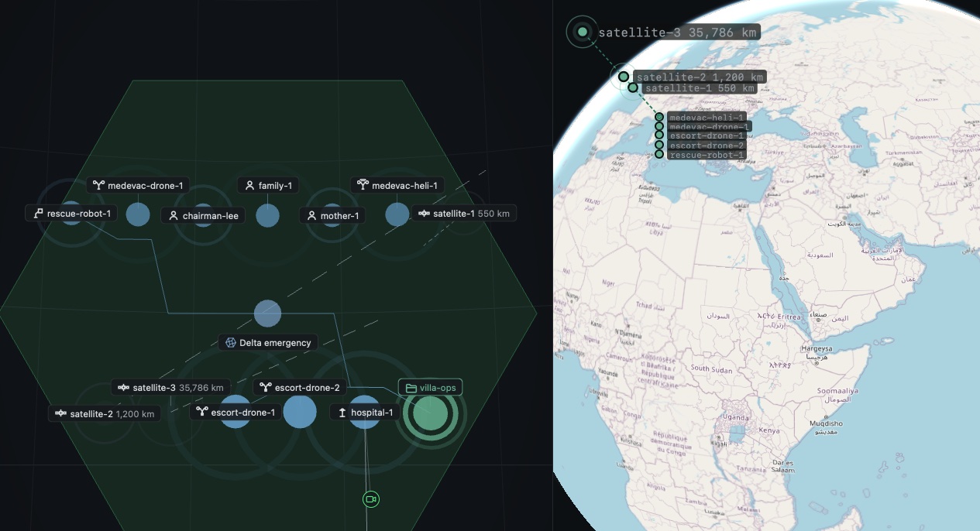Viewport: 980px width, 531px height.
Task: Click the large blue node under escort-drone-2
Action: pyautogui.click(x=300, y=412)
